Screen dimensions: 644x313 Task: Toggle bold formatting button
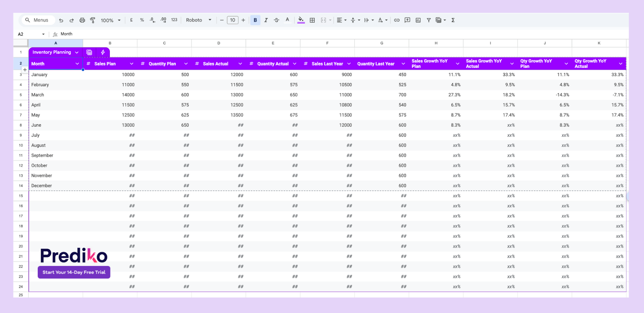coord(255,20)
